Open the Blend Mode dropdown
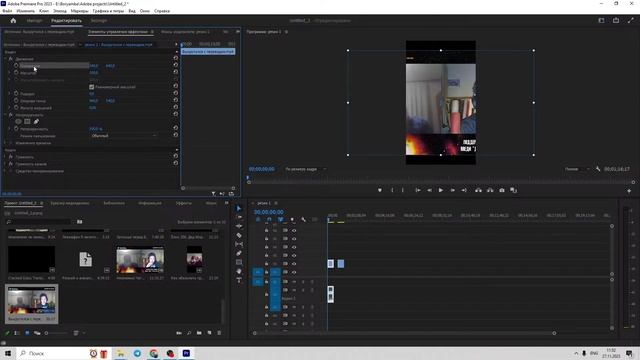The image size is (640, 360). (124, 136)
